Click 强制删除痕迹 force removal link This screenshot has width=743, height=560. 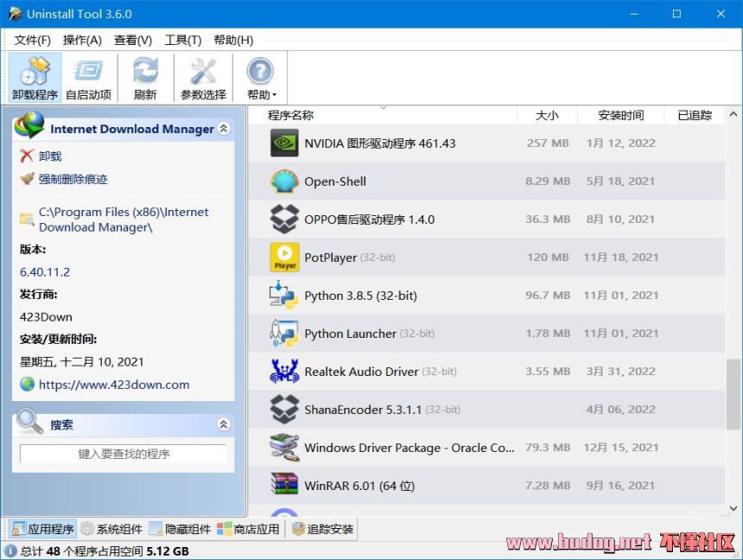73,179
